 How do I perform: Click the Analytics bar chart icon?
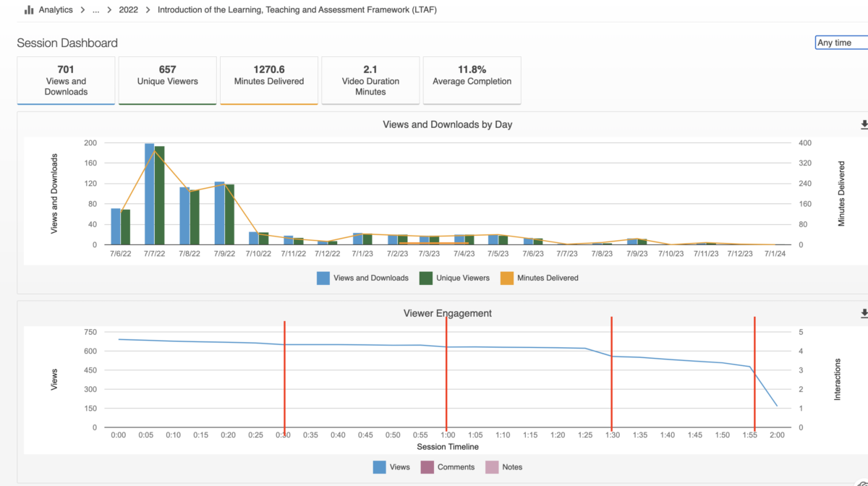29,10
